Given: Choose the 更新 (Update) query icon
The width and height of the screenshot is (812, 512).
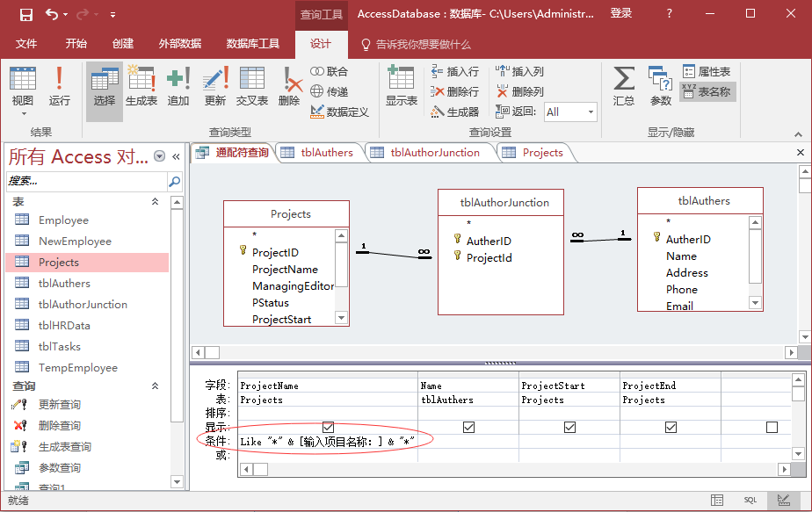Looking at the screenshot, I should point(215,86).
